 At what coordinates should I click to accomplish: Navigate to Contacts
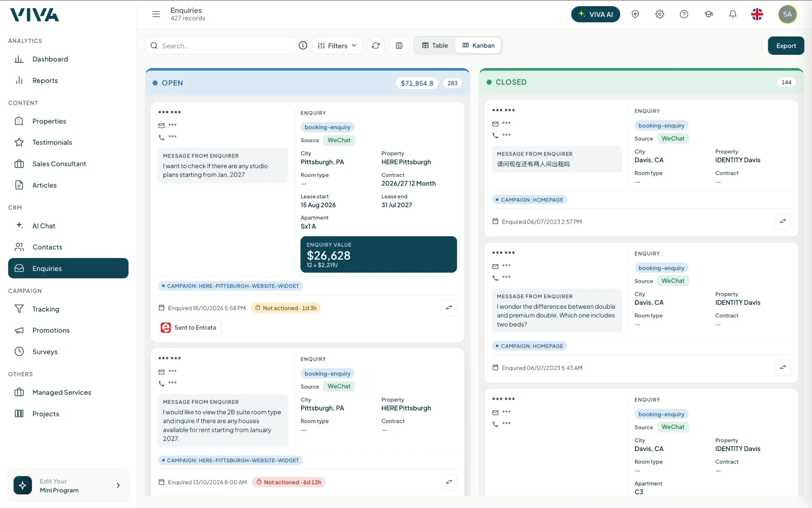[x=68, y=247]
